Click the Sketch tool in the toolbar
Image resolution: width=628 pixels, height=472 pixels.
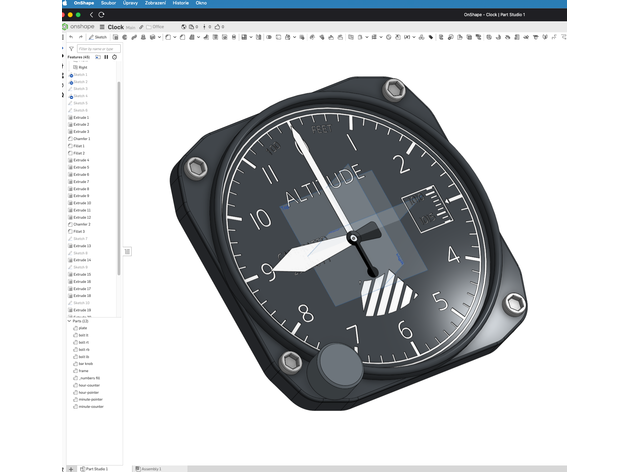pyautogui.click(x=98, y=37)
